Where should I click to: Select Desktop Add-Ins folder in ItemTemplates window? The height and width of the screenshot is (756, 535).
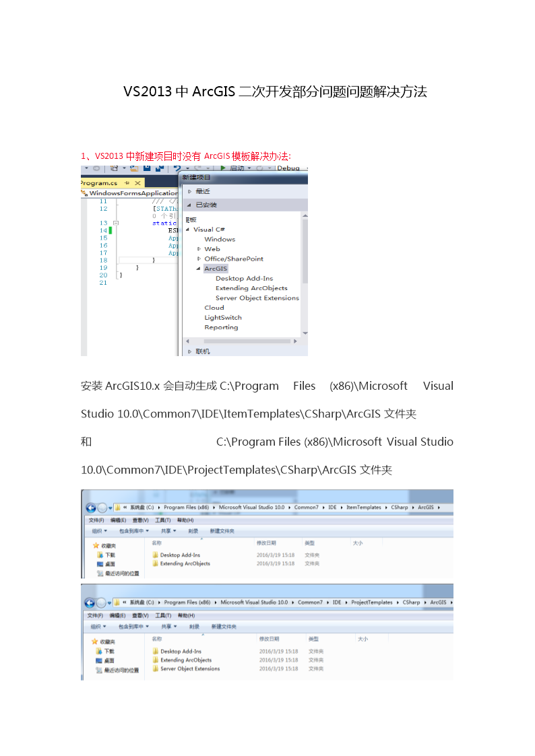tap(177, 555)
